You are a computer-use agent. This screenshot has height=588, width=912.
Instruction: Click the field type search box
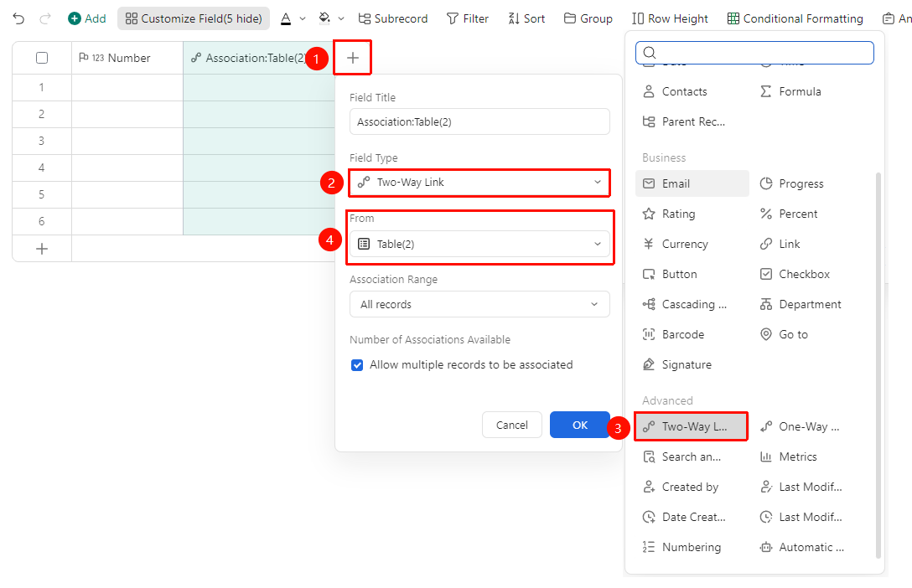(x=754, y=53)
